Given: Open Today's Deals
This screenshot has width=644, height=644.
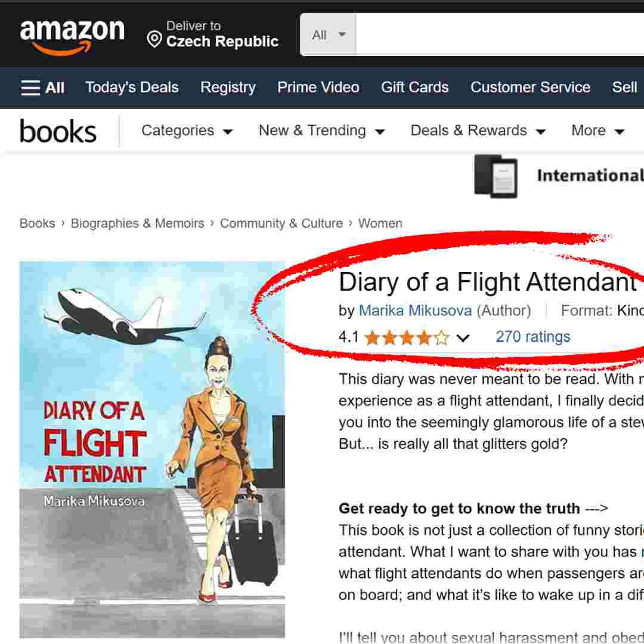Looking at the screenshot, I should click(132, 88).
